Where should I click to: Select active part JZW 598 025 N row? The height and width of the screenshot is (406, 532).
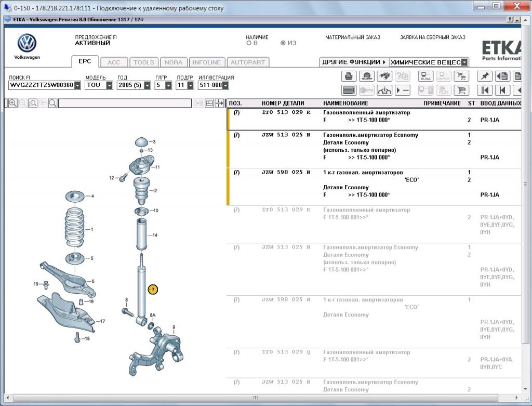(375, 187)
